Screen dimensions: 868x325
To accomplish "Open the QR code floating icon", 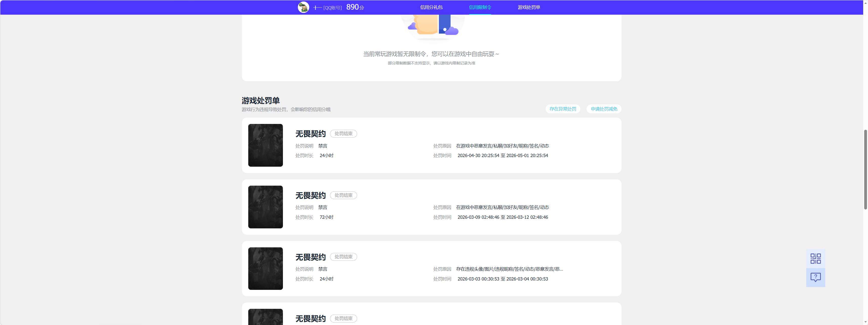I will pos(815,258).
